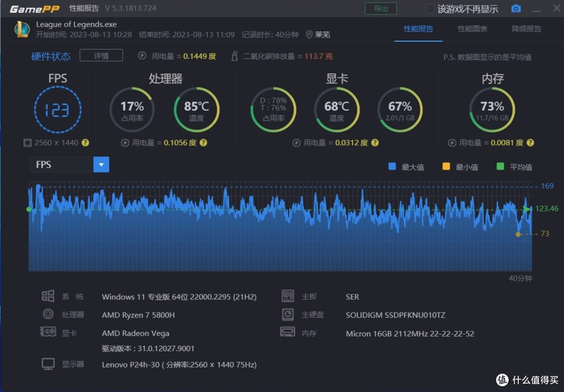
Task: Click the GPU D:78% T:76% usage gauge
Action: pos(273,110)
